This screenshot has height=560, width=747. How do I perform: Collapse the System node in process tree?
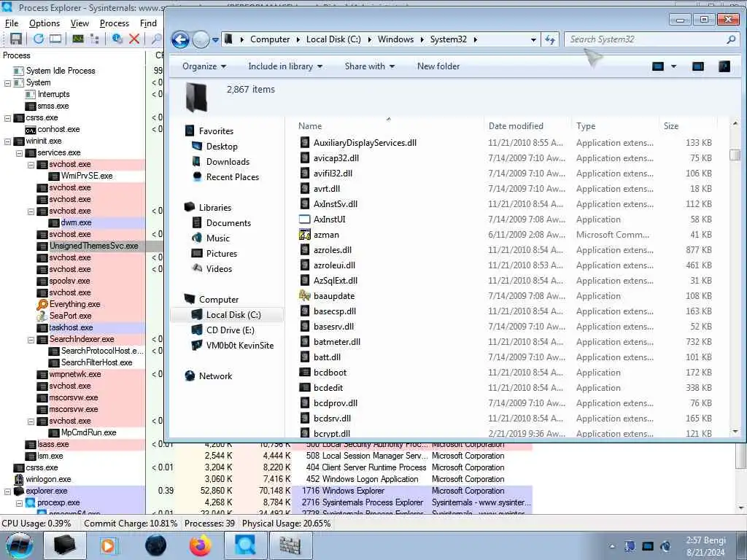click(7, 83)
